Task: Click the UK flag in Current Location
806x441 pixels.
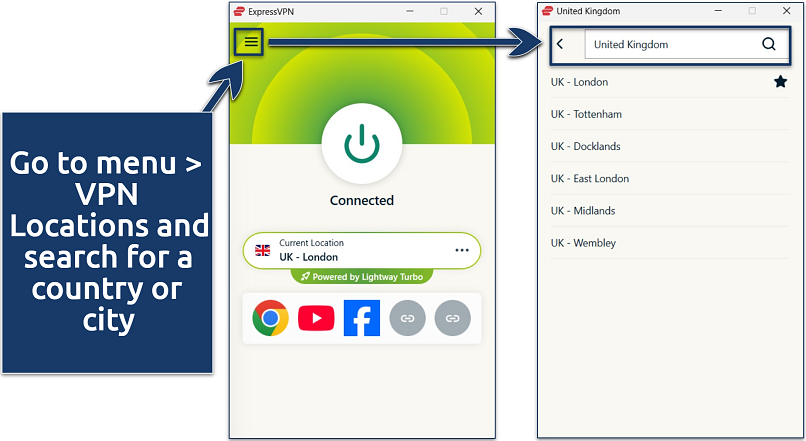Action: [263, 250]
